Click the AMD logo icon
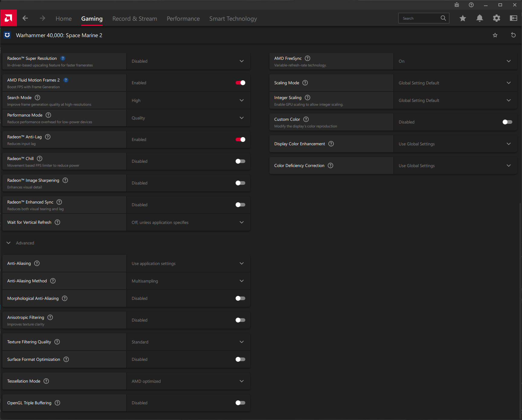This screenshot has height=420, width=522. point(8,18)
